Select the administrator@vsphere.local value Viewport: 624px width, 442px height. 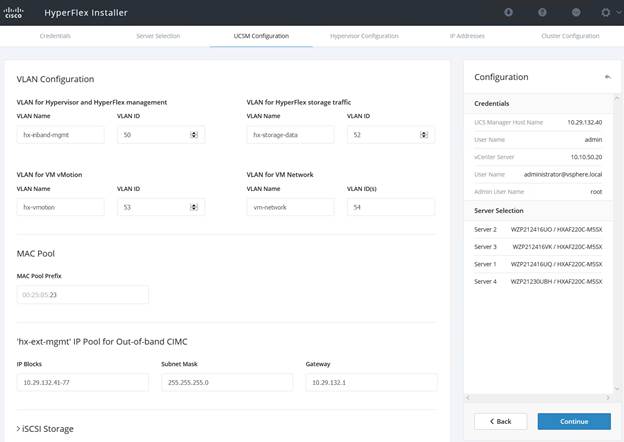(x=563, y=174)
